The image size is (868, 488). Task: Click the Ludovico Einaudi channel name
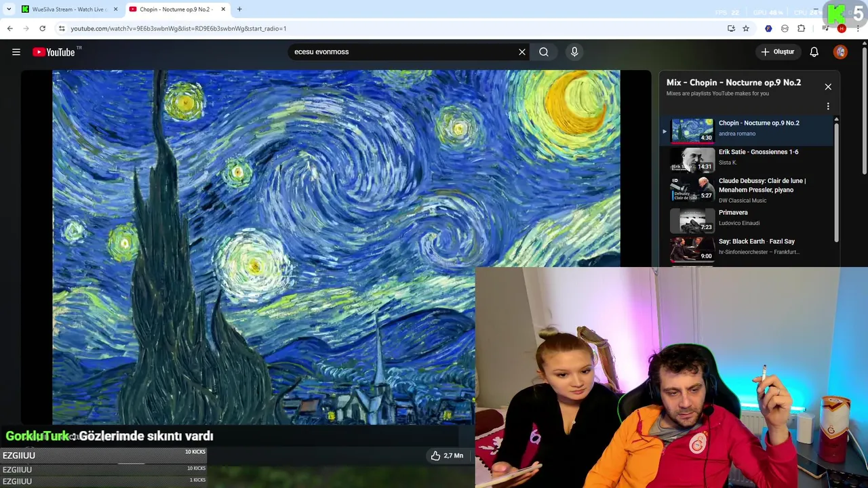tap(738, 223)
